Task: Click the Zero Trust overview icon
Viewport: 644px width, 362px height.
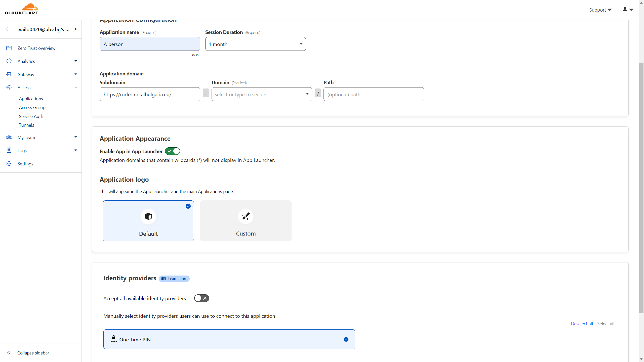Action: (x=9, y=48)
